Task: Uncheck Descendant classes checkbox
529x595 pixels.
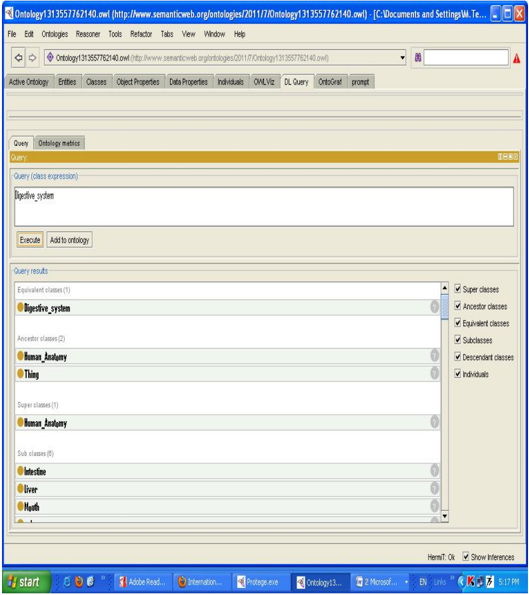Action: tap(458, 357)
